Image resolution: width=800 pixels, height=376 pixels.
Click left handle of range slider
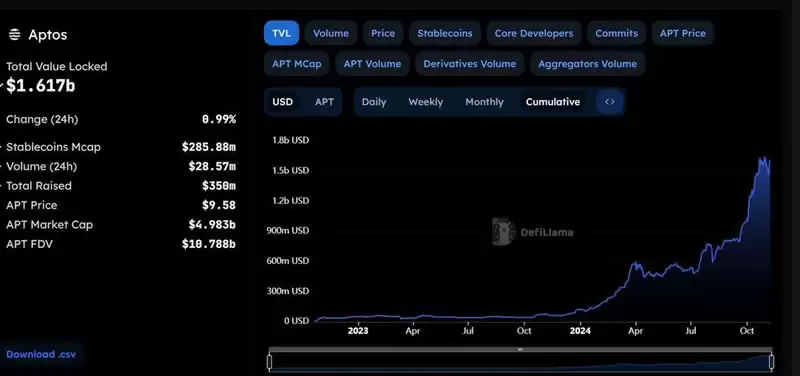(x=269, y=362)
